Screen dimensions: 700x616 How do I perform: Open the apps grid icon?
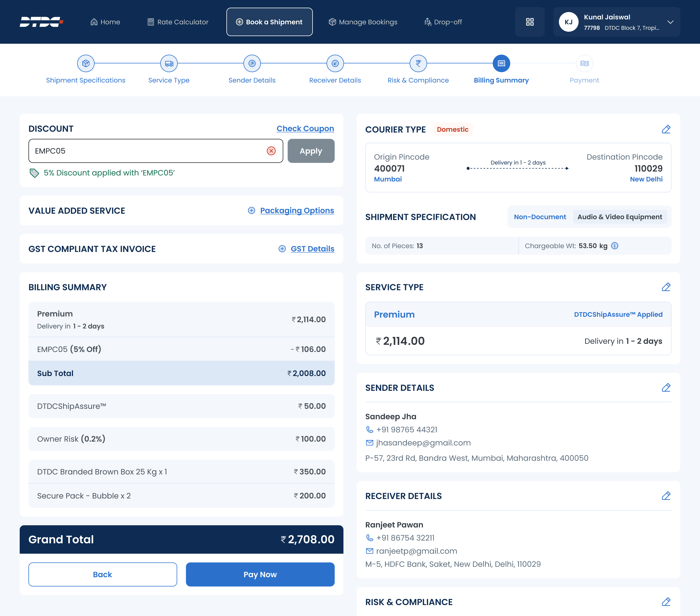tap(530, 22)
